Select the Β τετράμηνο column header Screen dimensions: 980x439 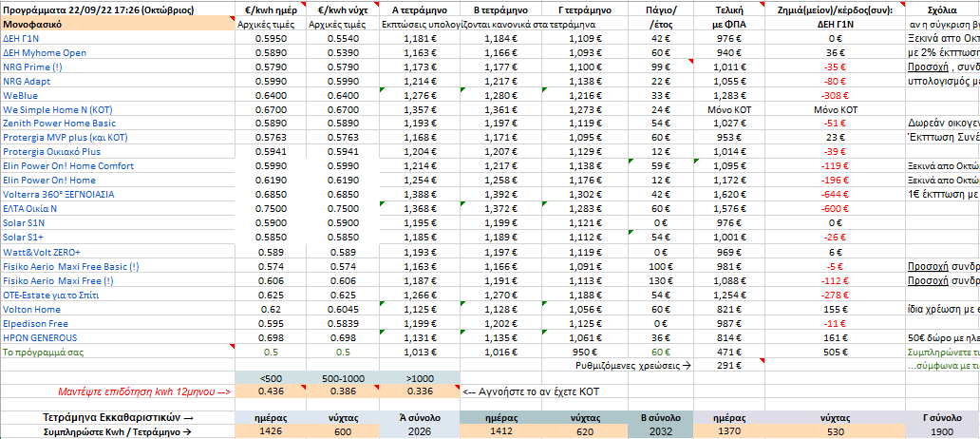(x=500, y=10)
